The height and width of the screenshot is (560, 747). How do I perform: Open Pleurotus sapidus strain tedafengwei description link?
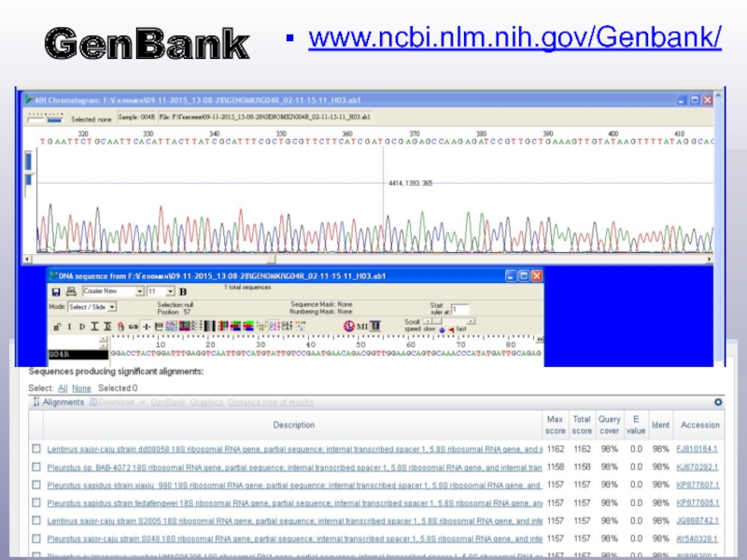pyautogui.click(x=294, y=503)
